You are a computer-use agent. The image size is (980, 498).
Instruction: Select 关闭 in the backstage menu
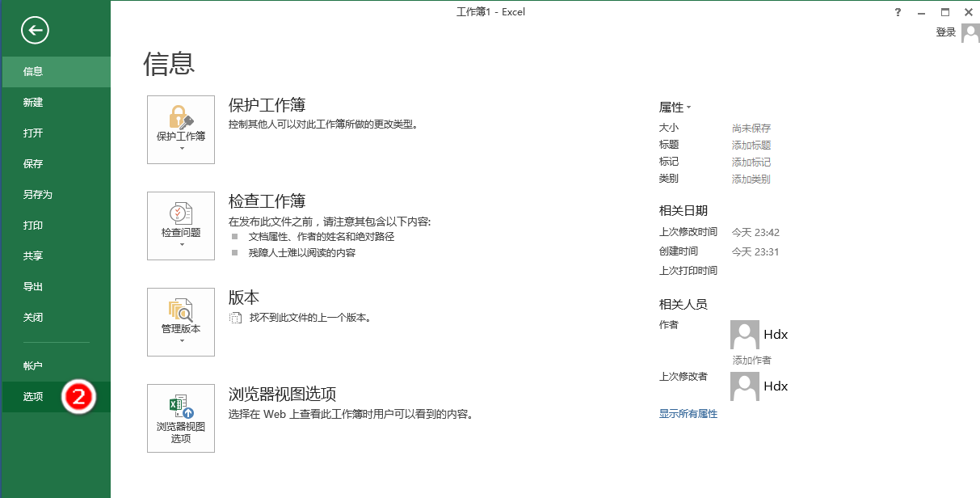tap(55, 318)
